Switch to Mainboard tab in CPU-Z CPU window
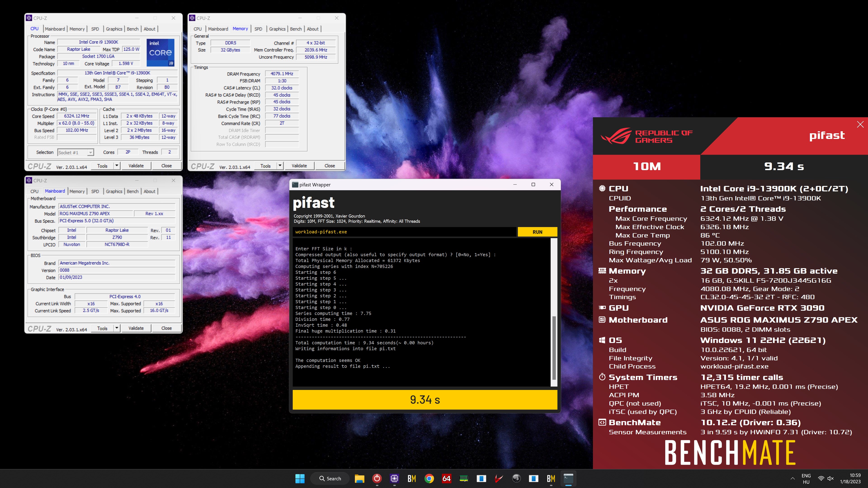 (x=55, y=29)
